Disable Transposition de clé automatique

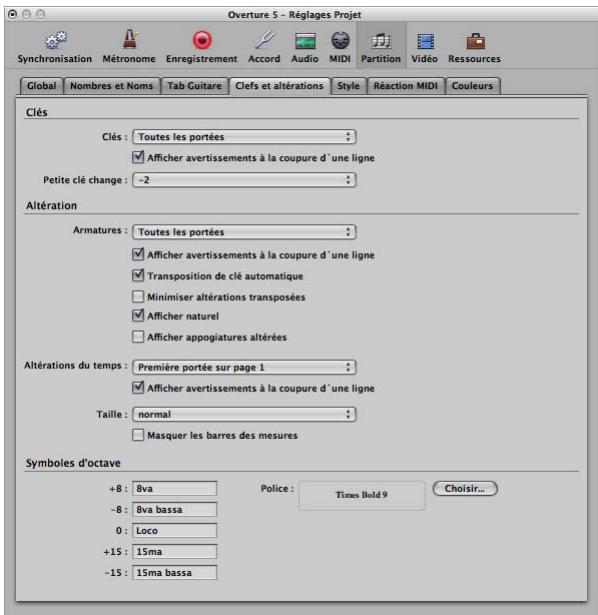point(138,275)
